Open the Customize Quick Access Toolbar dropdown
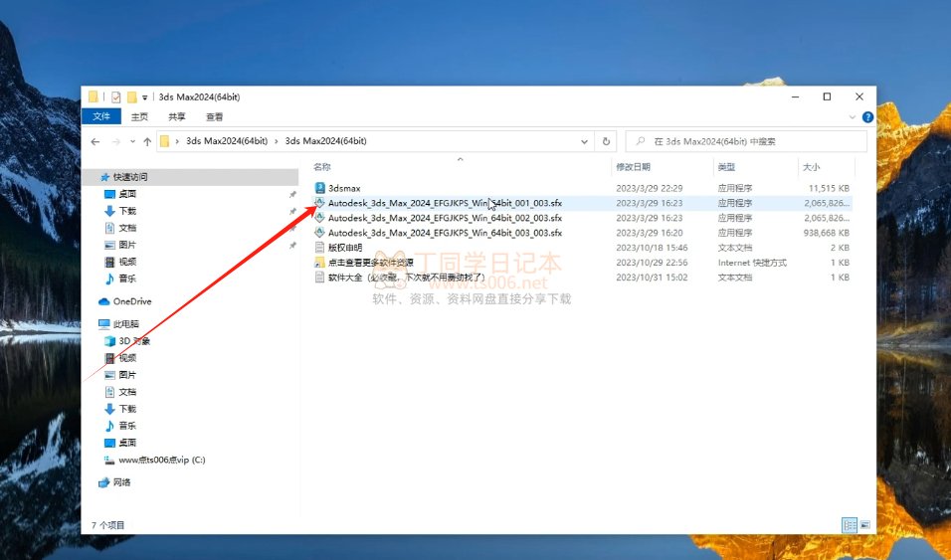The image size is (951, 560). pos(145,97)
